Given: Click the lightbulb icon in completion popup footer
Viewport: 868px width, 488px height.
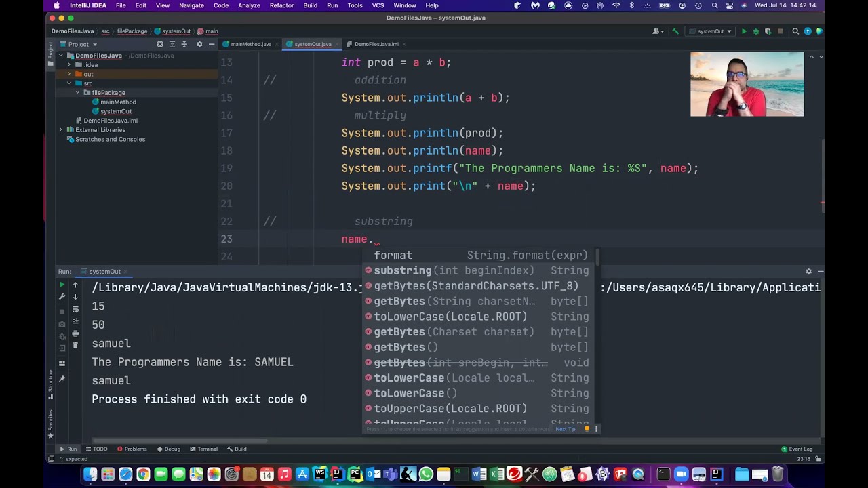Looking at the screenshot, I should (x=587, y=429).
